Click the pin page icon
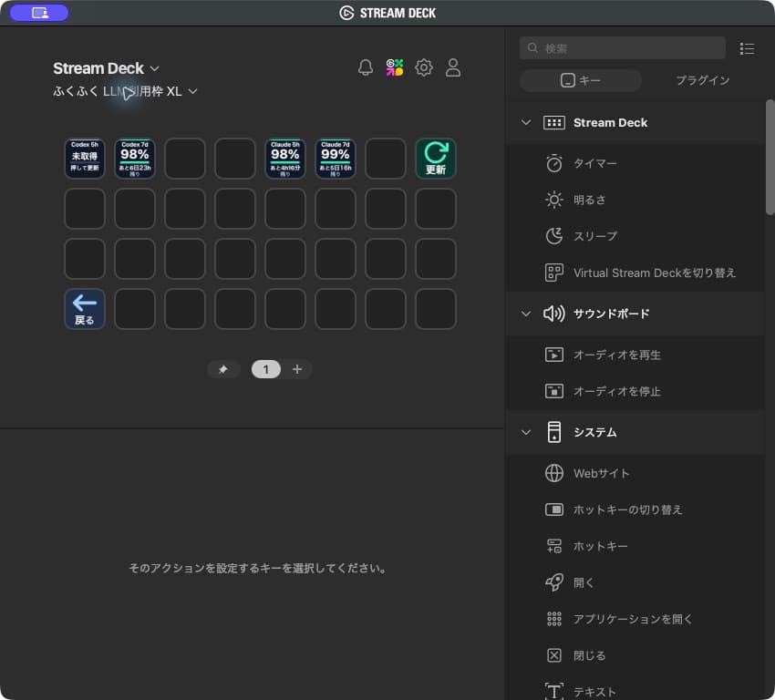Screen dimensions: 775x700 coord(223,369)
